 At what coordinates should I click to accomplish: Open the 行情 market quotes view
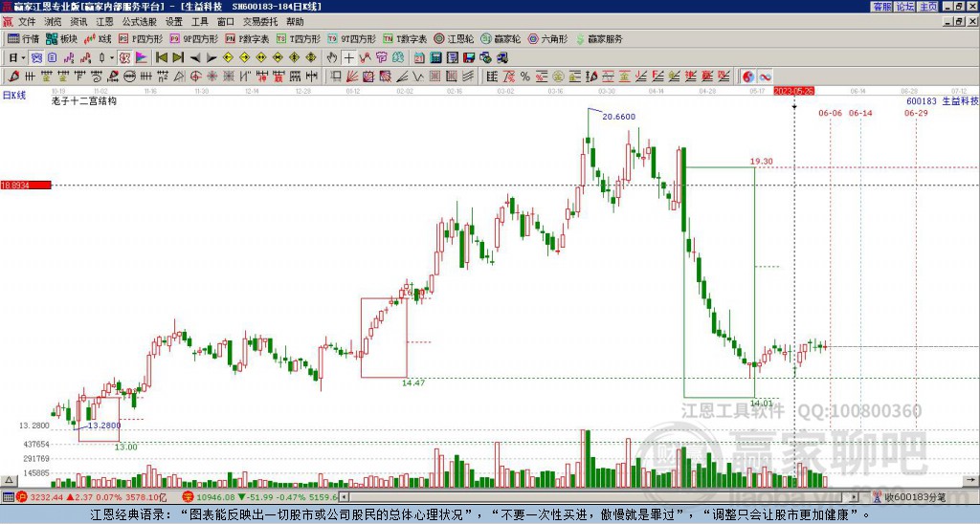click(x=23, y=38)
